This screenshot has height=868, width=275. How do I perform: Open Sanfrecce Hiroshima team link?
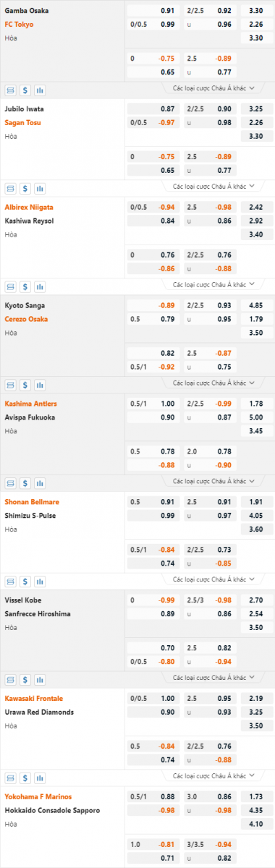click(x=39, y=614)
